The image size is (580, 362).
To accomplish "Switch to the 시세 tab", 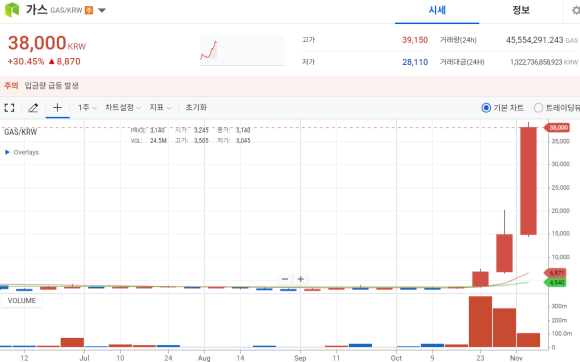I will pos(437,10).
